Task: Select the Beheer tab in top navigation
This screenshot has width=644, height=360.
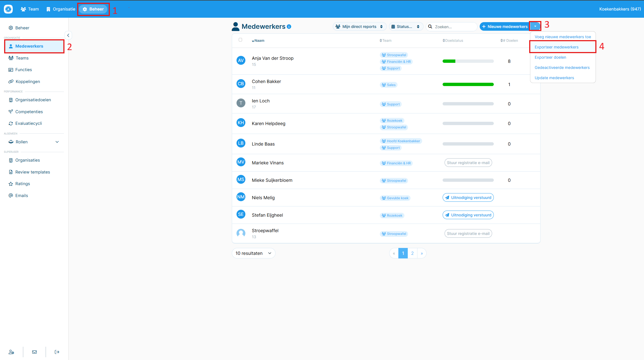Action: tap(93, 9)
